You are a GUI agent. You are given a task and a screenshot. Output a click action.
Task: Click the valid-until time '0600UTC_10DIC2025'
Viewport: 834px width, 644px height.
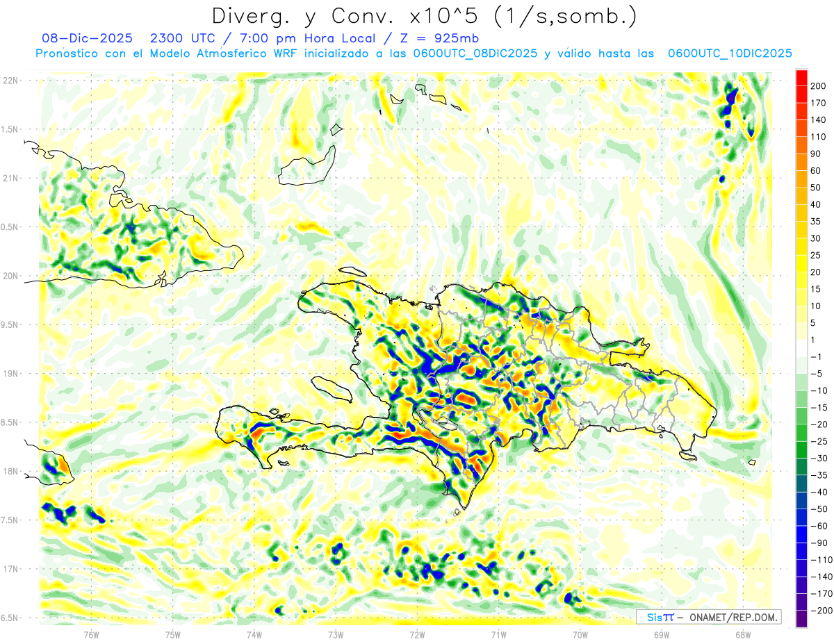(730, 53)
